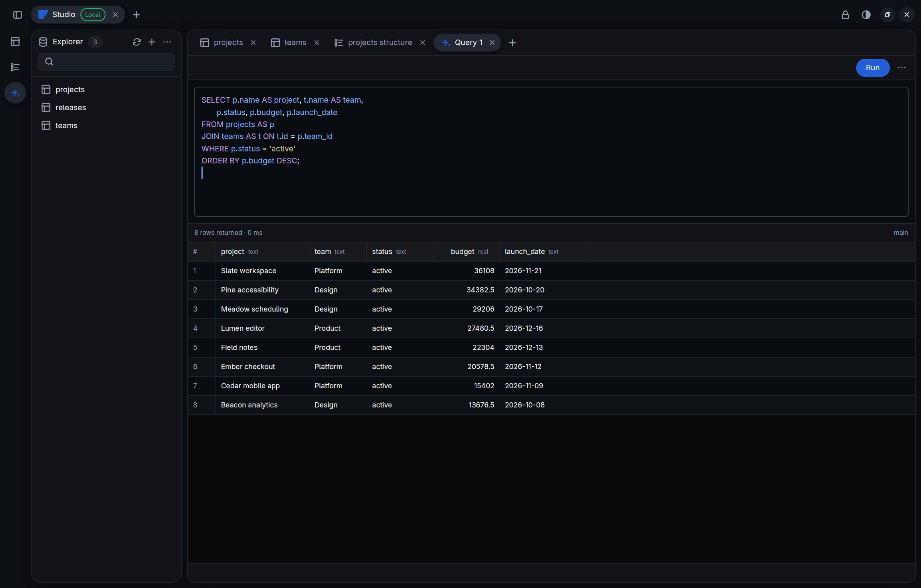Focus the Explorer search field
The height and width of the screenshot is (588, 921).
coord(106,62)
